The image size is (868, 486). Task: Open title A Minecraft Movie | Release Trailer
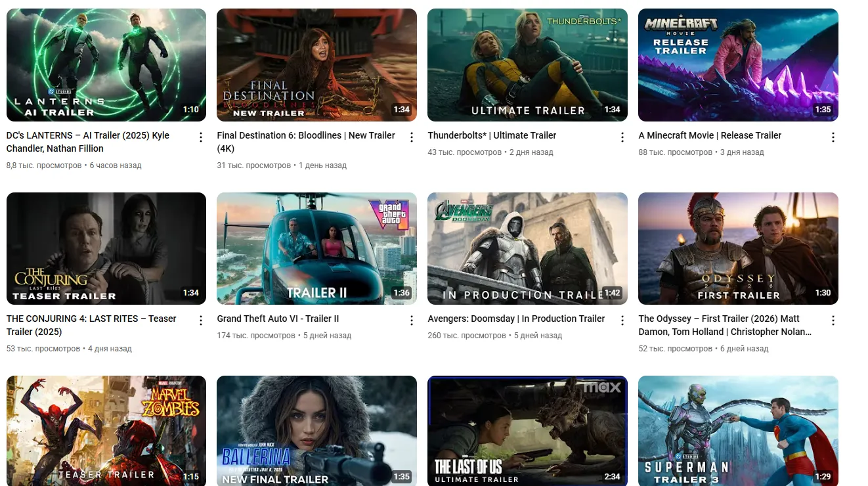click(710, 135)
